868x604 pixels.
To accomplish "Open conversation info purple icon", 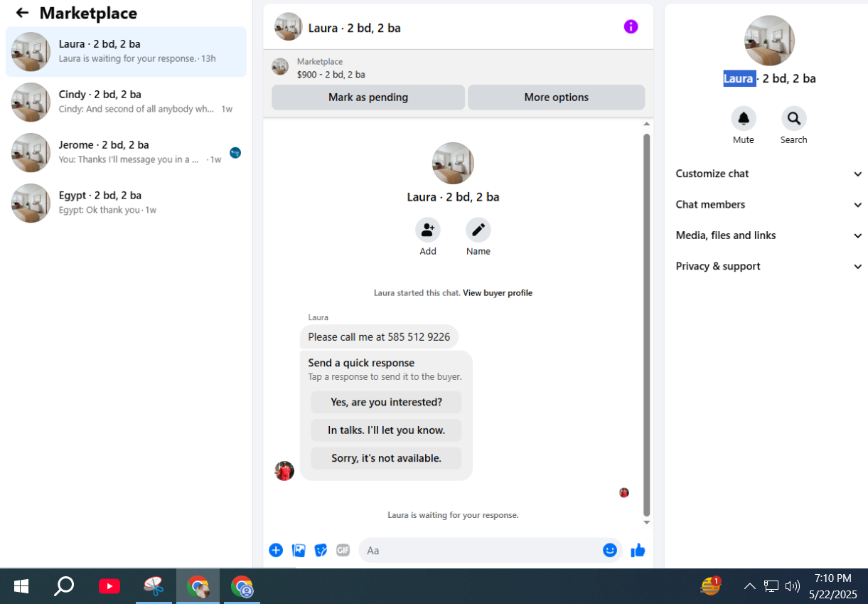I will point(631,27).
